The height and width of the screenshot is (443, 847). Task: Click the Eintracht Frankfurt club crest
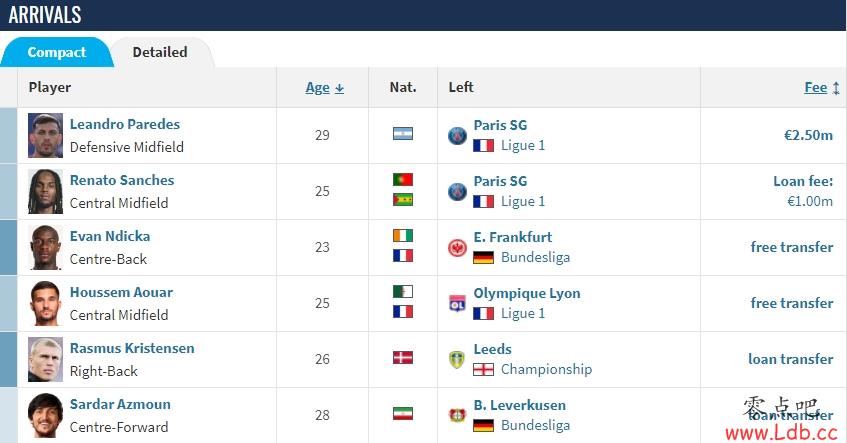[457, 248]
